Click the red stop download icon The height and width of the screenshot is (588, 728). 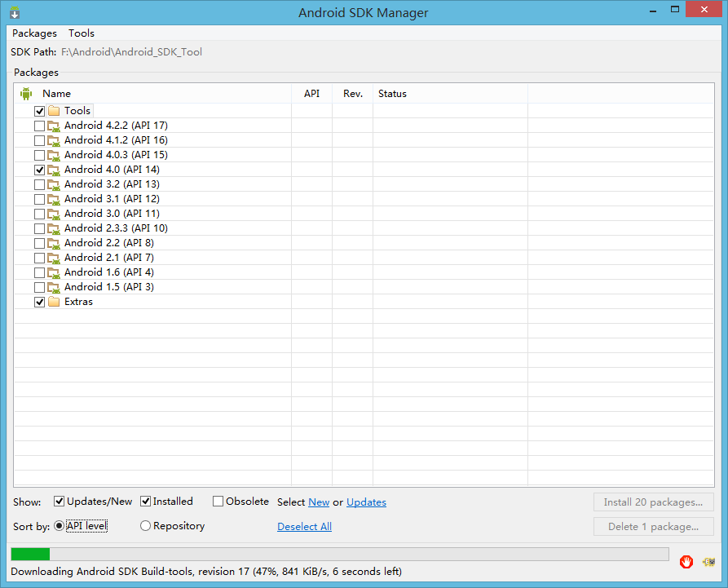(x=686, y=562)
